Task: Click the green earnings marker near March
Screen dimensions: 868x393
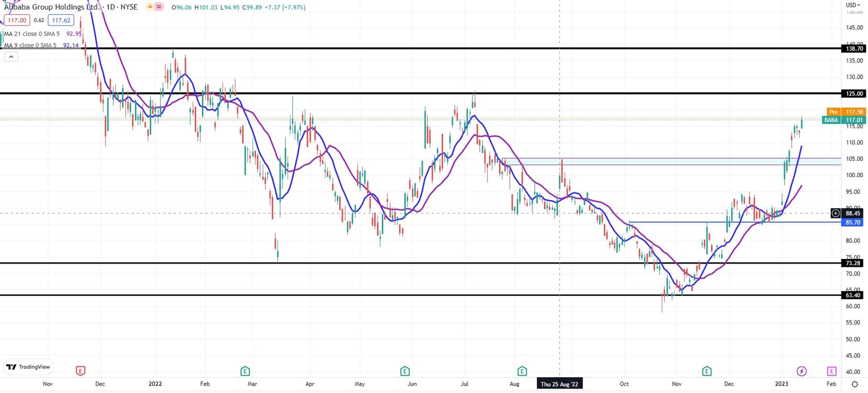Action: [x=245, y=371]
